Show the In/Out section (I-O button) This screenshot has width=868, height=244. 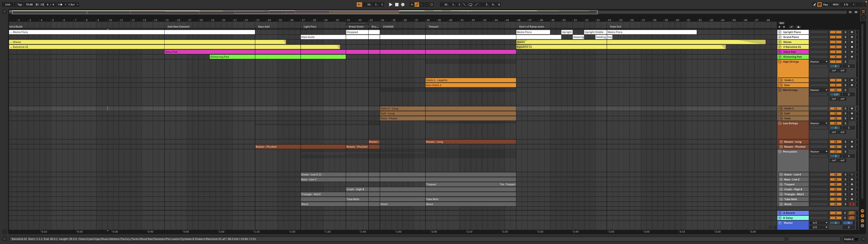tap(862, 211)
